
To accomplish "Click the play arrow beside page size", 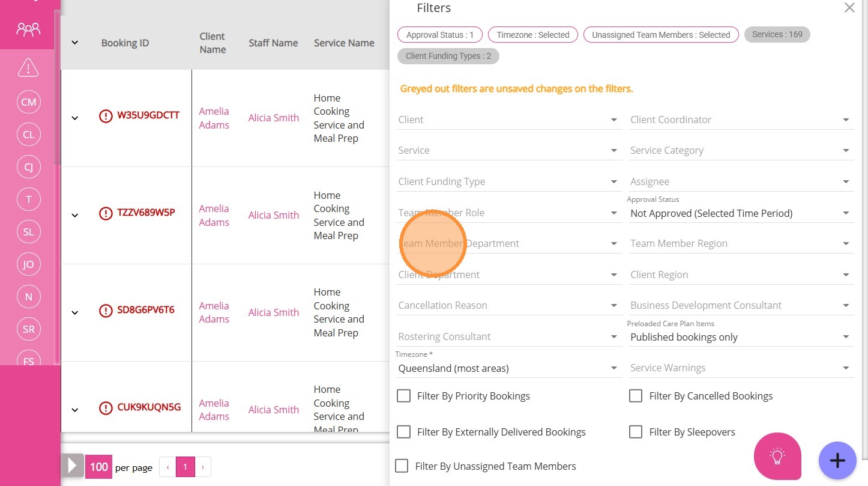I will coord(72,466).
